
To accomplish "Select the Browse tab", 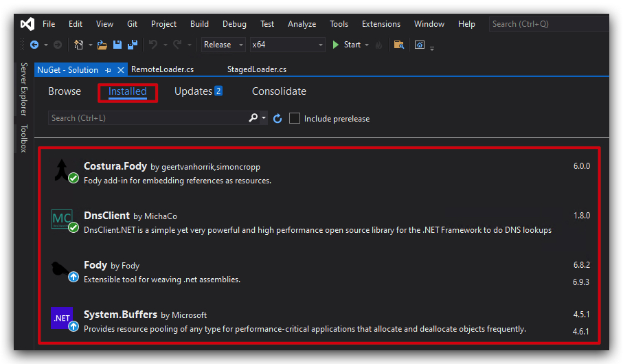I will tap(65, 91).
